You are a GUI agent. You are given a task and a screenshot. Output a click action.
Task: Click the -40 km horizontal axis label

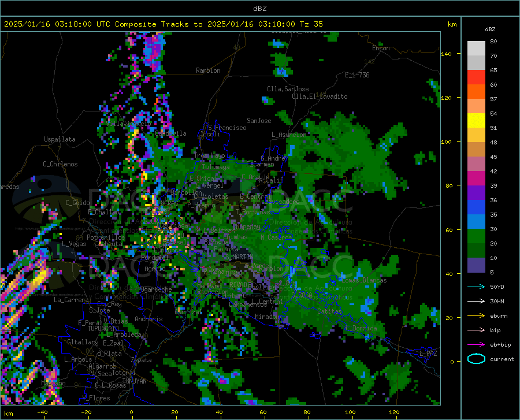[42, 412]
